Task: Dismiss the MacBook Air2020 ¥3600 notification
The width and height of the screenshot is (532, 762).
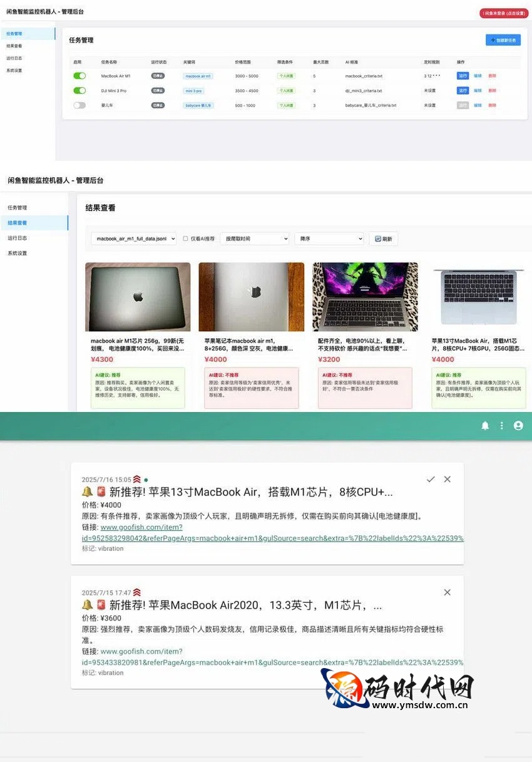Action: coord(447,592)
